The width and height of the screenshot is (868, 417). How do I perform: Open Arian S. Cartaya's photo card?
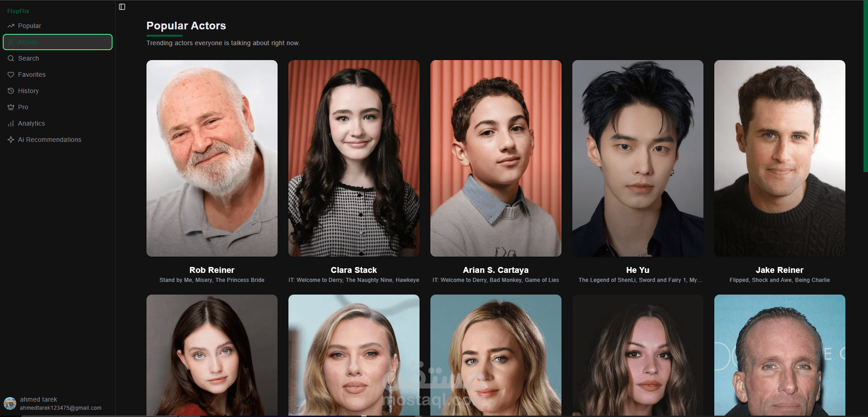(x=496, y=158)
